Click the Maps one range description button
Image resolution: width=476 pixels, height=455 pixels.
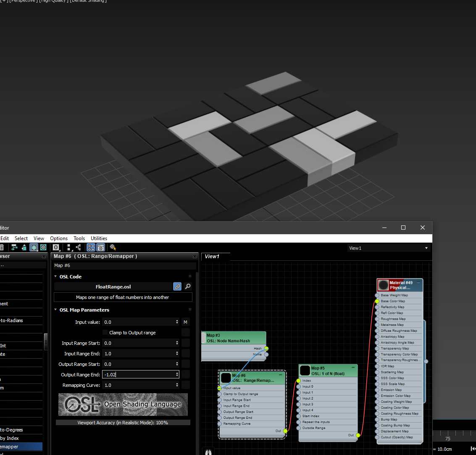coord(123,297)
